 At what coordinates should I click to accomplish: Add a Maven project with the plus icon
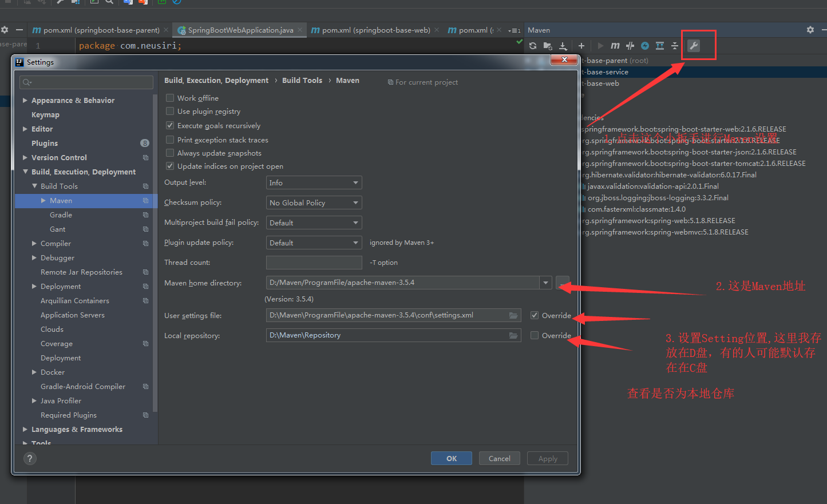pos(581,46)
